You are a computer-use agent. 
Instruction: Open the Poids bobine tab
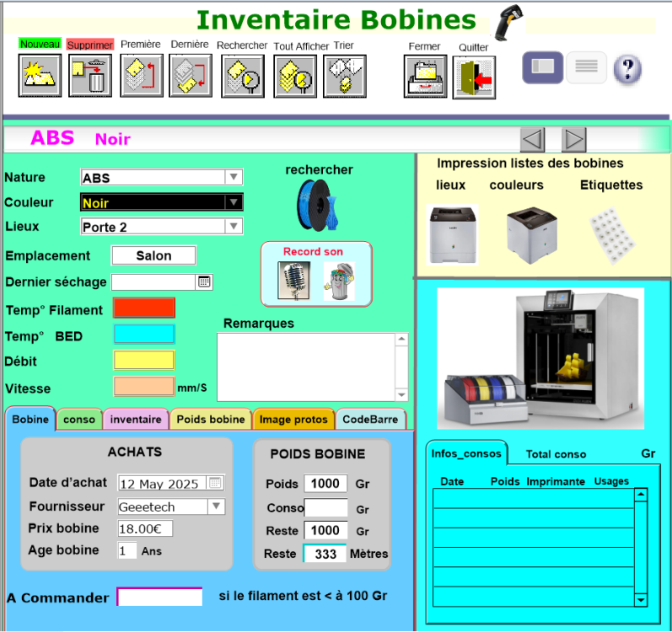point(211,419)
